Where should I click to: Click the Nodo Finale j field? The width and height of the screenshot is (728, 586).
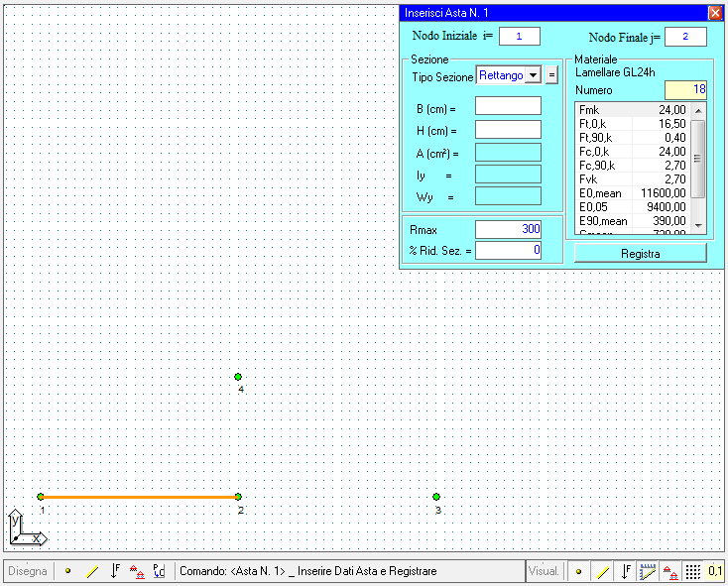(x=685, y=37)
